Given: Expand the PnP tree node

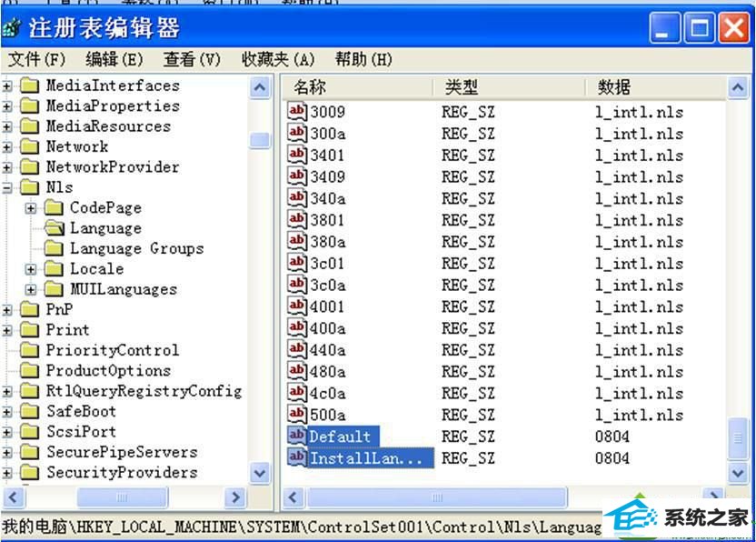Looking at the screenshot, I should tap(6, 310).
